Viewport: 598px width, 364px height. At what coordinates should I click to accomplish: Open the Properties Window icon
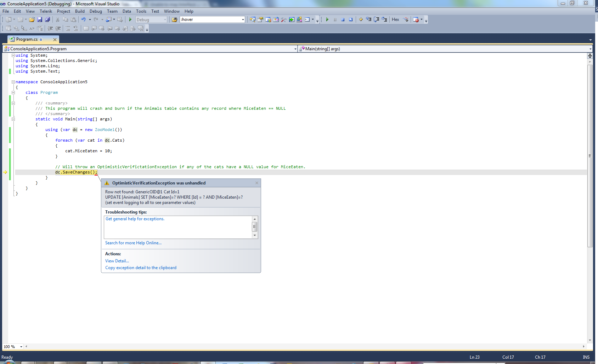[260, 19]
